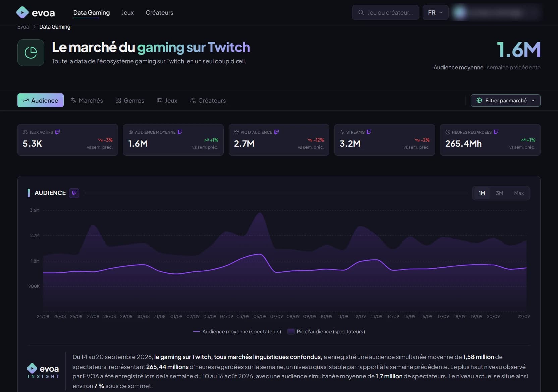558x392 pixels.
Task: Focus the Jeu ou créateur search field
Action: (x=386, y=12)
